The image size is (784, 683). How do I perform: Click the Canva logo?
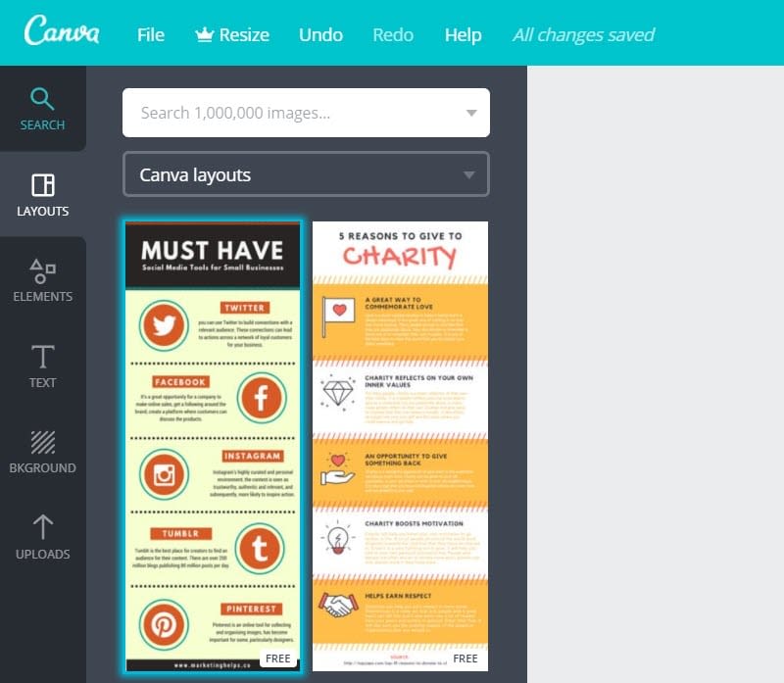click(x=61, y=32)
